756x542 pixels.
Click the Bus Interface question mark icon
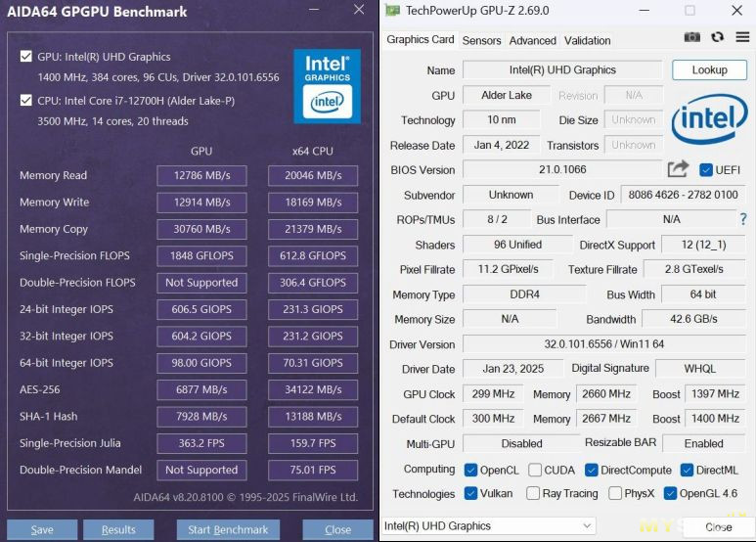pyautogui.click(x=742, y=219)
